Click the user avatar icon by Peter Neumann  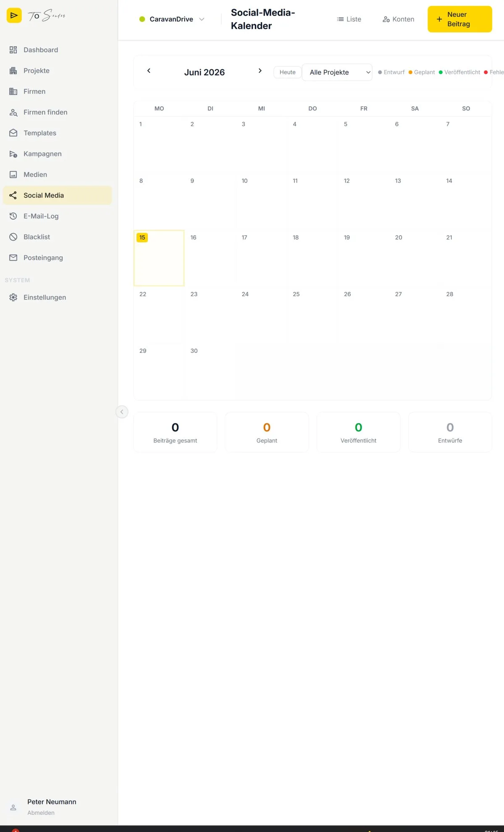point(13,807)
